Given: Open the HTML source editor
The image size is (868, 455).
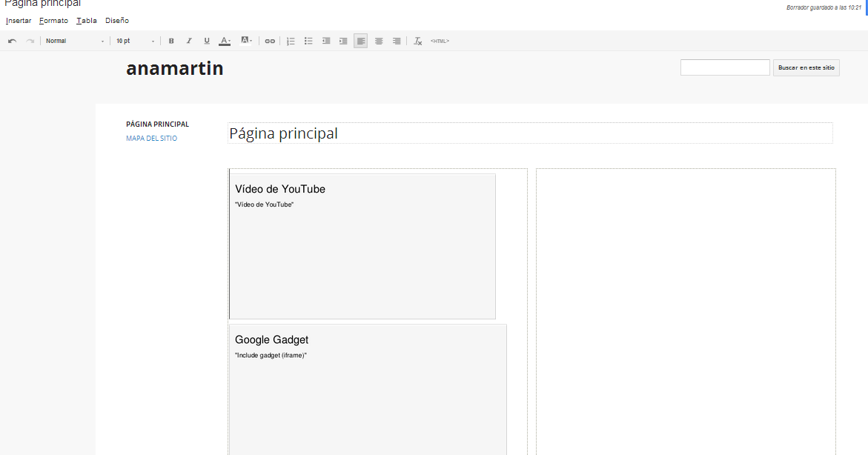Looking at the screenshot, I should [440, 41].
